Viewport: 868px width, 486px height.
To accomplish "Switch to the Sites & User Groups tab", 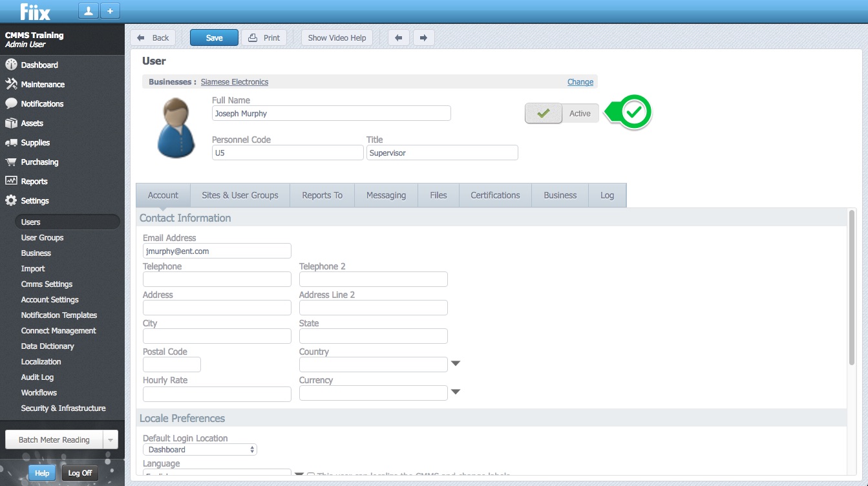I will 240,195.
